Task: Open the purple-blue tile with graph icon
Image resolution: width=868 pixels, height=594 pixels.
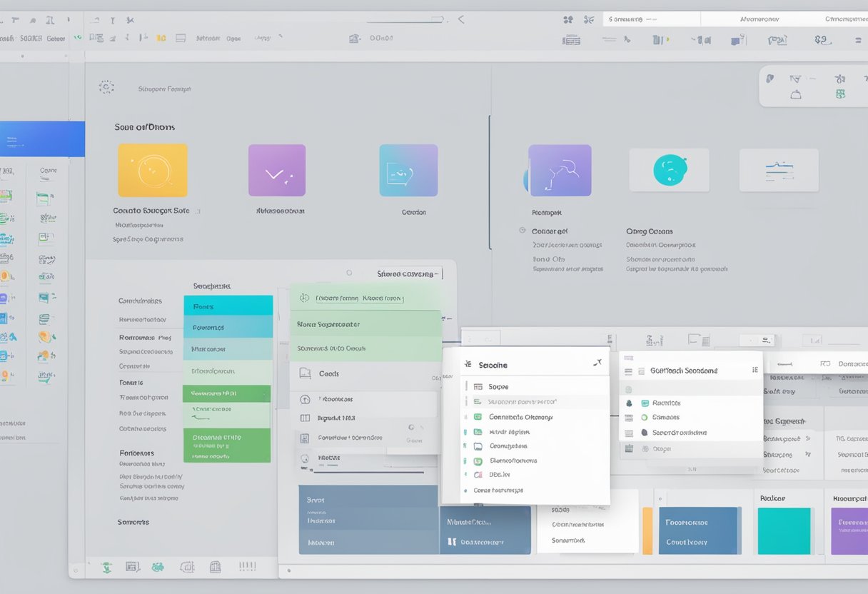Action: tap(560, 170)
